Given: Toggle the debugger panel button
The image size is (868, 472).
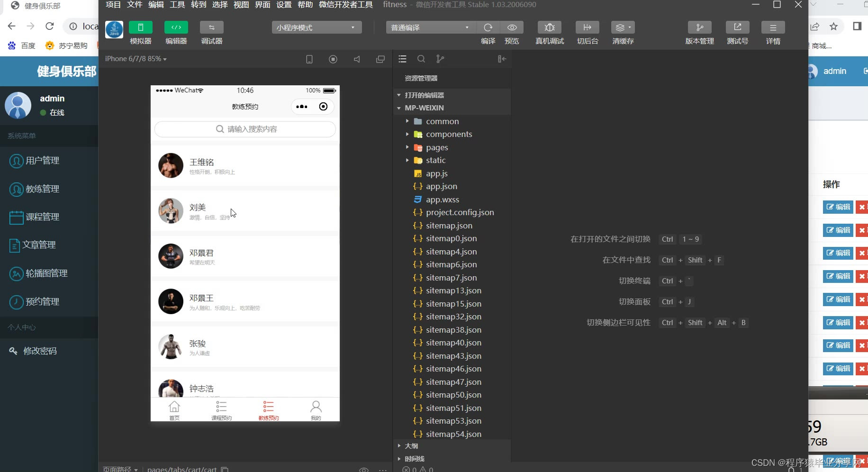Looking at the screenshot, I should click(x=212, y=27).
